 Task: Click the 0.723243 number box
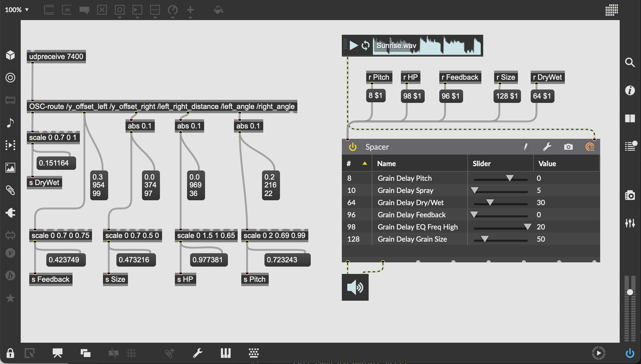(287, 260)
